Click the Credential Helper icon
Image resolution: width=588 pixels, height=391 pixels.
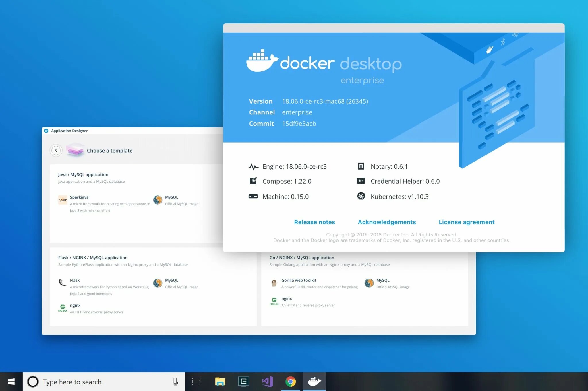pos(361,181)
